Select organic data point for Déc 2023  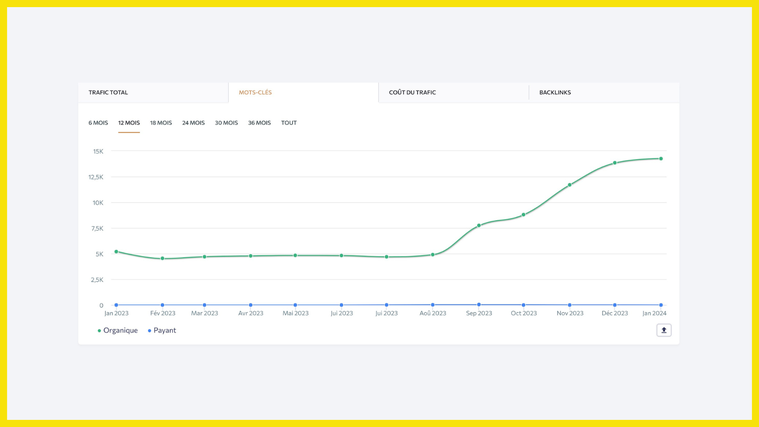[x=615, y=163]
